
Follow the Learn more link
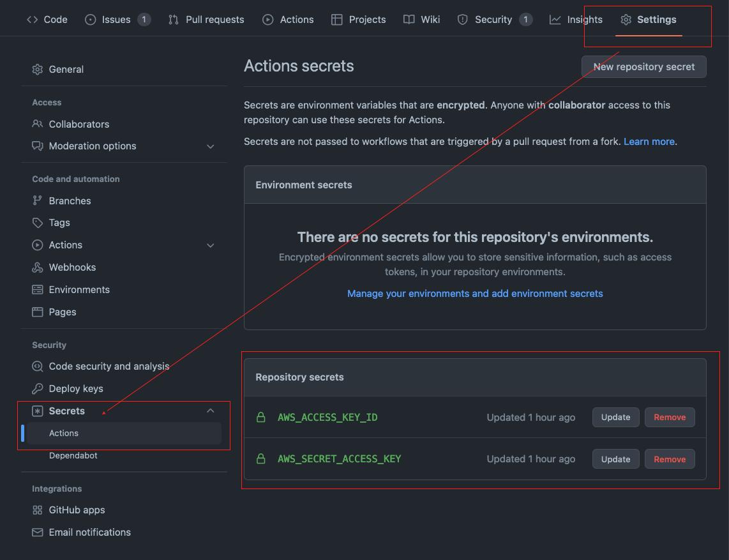[649, 141]
